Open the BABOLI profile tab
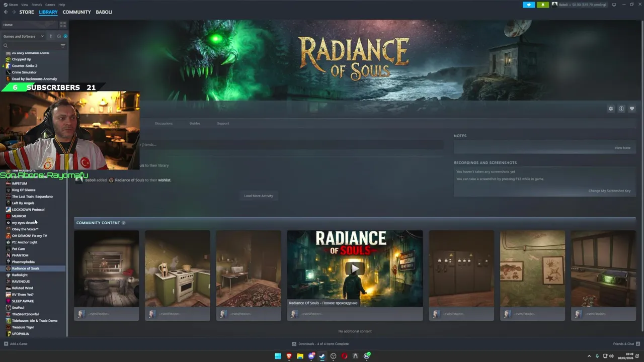 104,12
